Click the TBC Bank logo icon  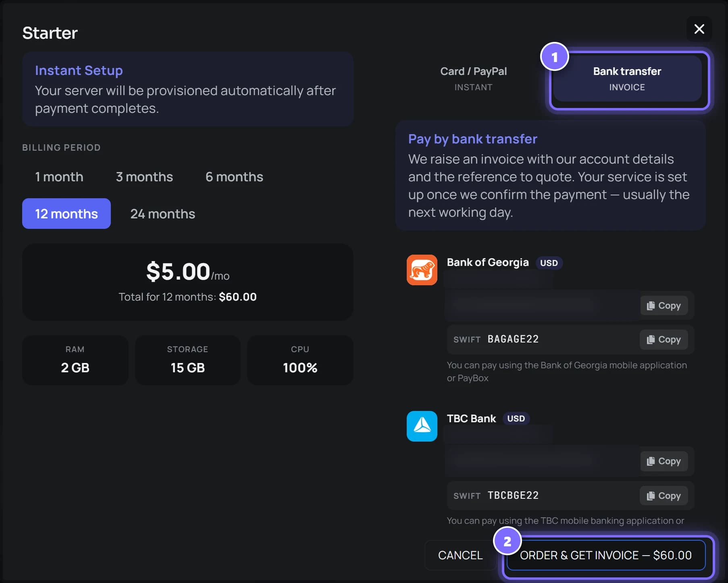422,426
